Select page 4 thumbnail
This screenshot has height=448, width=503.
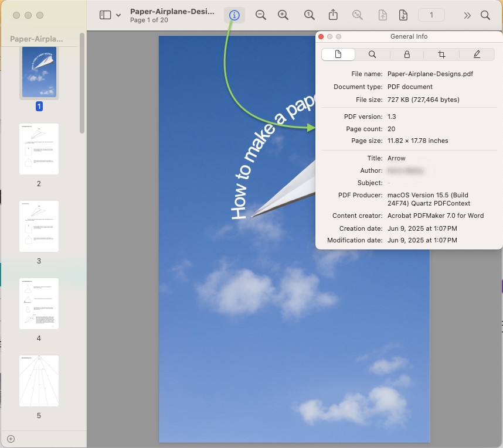coord(39,303)
